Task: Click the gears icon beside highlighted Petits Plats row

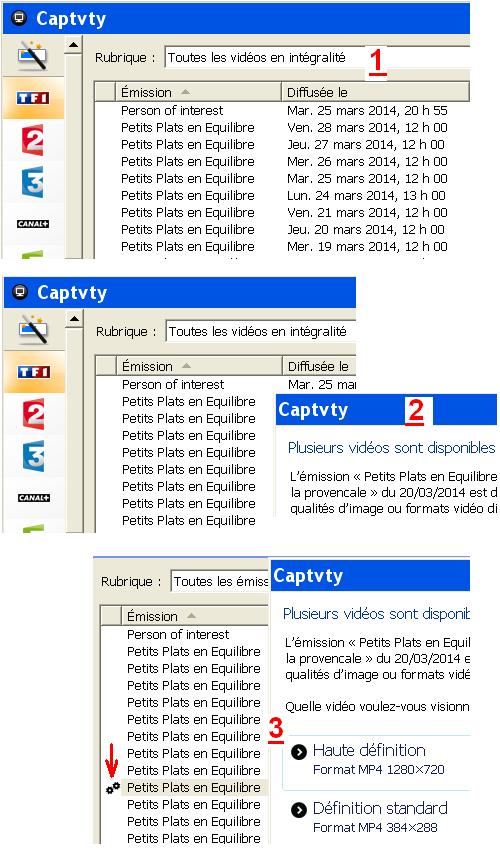Action: [x=113, y=788]
